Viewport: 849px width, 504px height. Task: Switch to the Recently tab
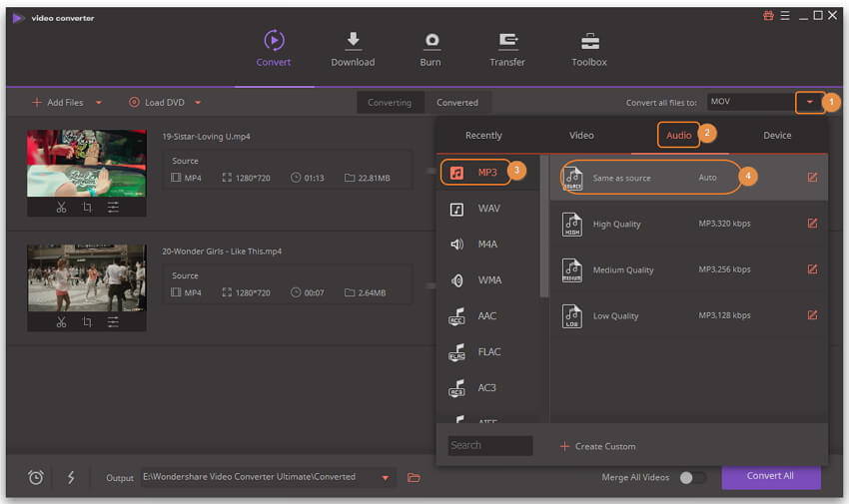point(483,135)
